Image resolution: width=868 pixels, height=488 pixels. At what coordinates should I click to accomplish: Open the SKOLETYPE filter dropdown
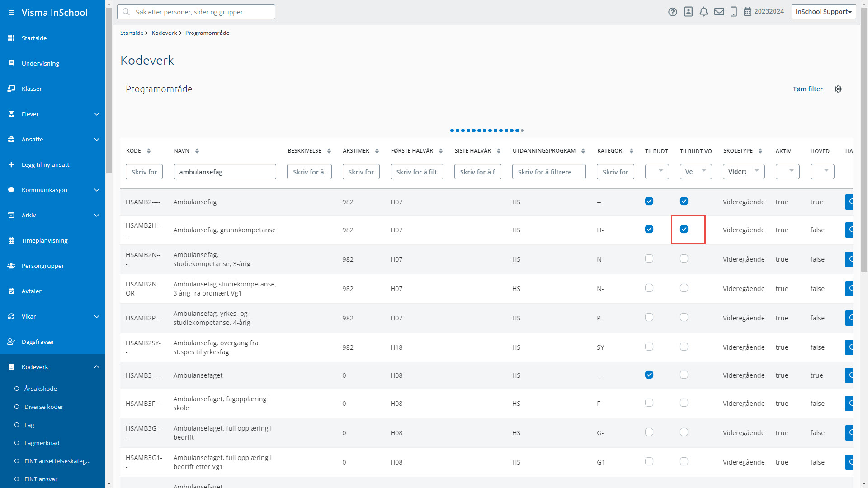click(744, 172)
